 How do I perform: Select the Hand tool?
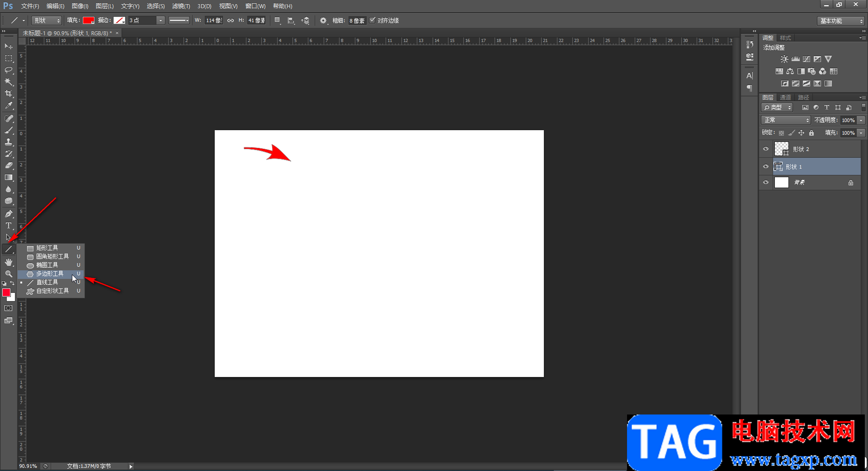click(9, 262)
